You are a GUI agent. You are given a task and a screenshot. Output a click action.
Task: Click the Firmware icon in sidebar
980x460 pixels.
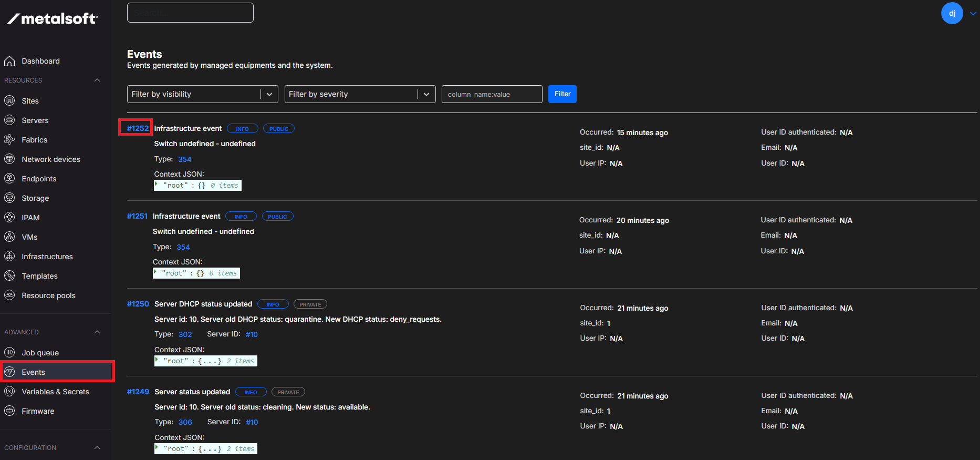pos(9,411)
